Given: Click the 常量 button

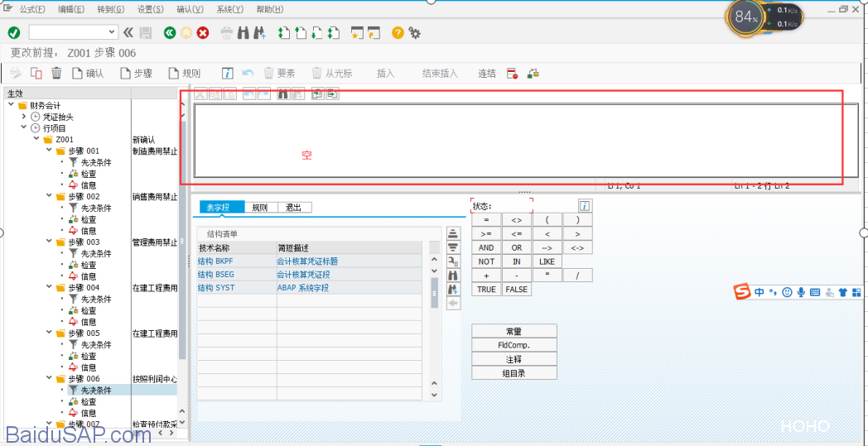Looking at the screenshot, I should tap(514, 331).
